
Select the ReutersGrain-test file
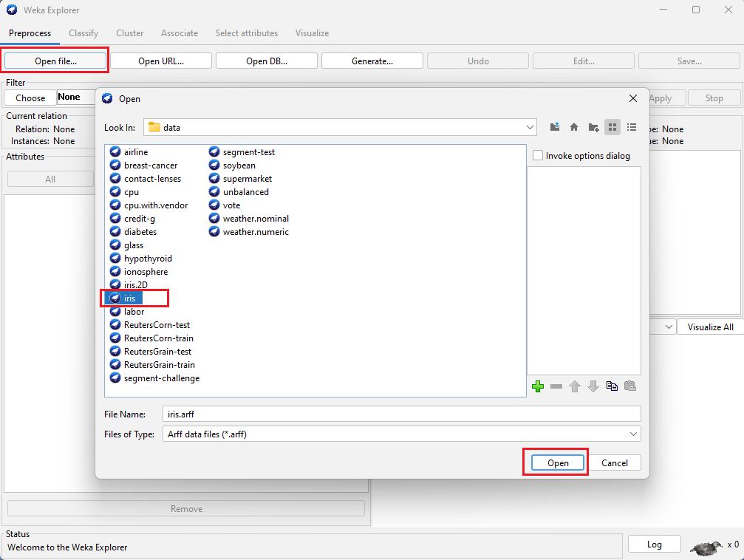click(151, 351)
